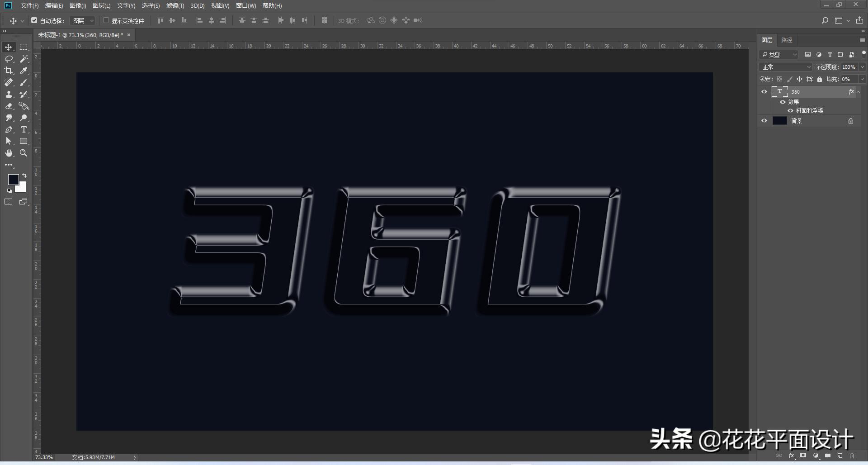Collapse the effects list on the 360 layer
This screenshot has width=868, height=465.
click(859, 92)
